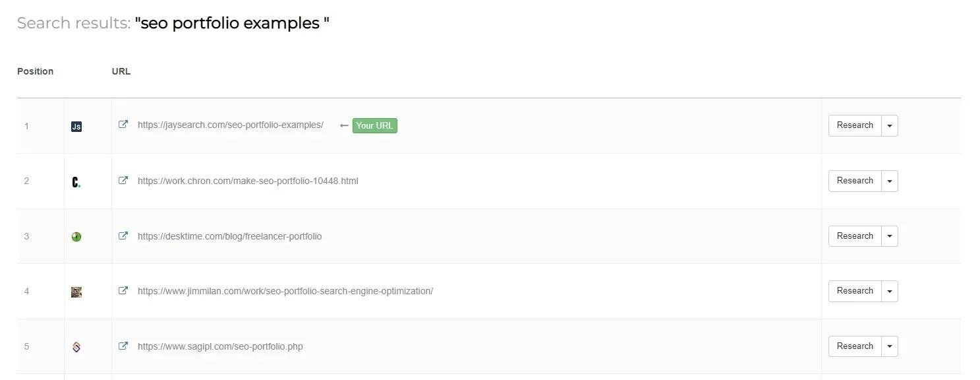Click the Js favicon in position 1

[x=76, y=126]
